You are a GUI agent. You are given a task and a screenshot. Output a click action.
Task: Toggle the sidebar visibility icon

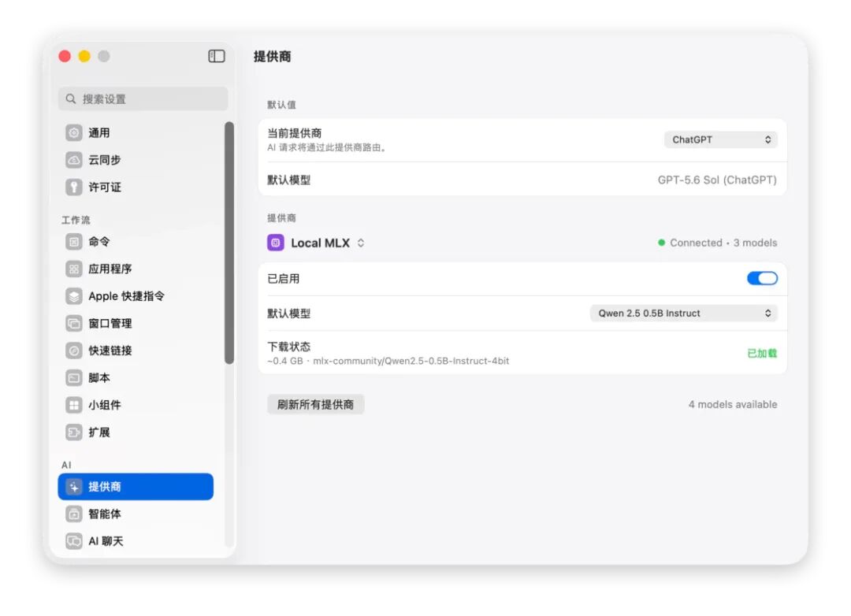click(x=217, y=56)
